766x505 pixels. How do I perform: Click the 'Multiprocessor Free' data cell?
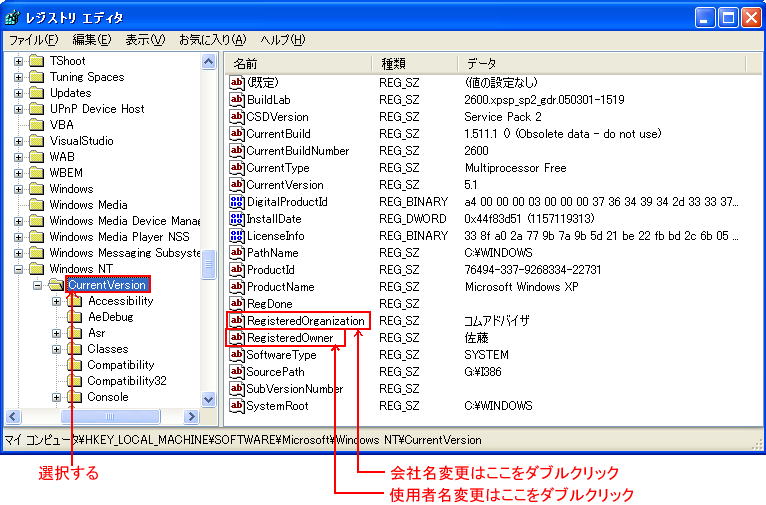click(515, 168)
